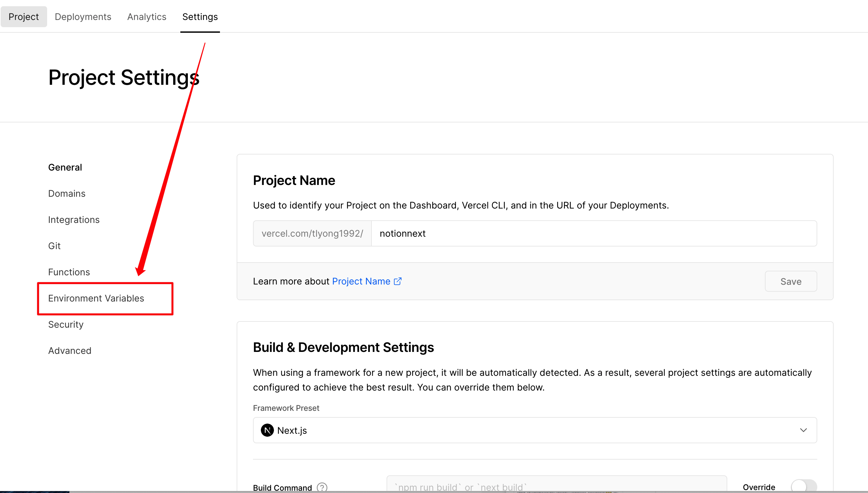Open the Analytics tab
This screenshot has width=868, height=493.
point(147,17)
